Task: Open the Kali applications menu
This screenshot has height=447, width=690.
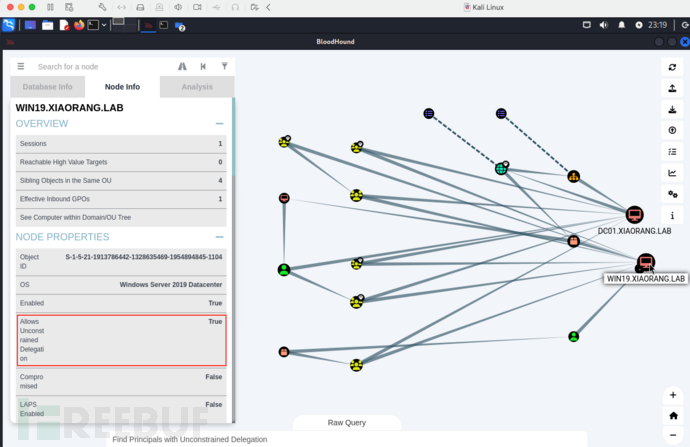Action: point(9,25)
